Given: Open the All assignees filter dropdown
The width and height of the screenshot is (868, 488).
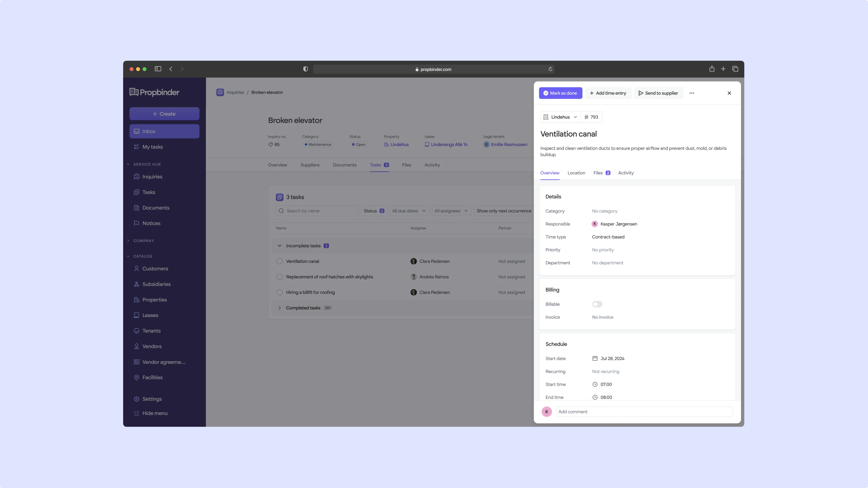Looking at the screenshot, I should click(x=451, y=211).
